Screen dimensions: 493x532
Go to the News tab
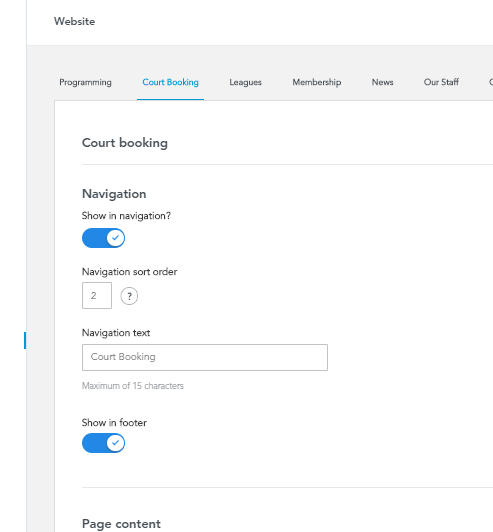coord(382,82)
